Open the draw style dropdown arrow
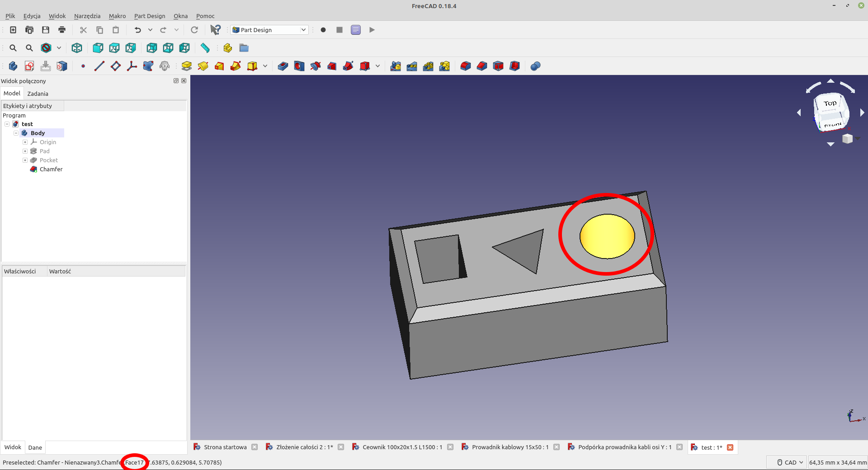 (59, 48)
